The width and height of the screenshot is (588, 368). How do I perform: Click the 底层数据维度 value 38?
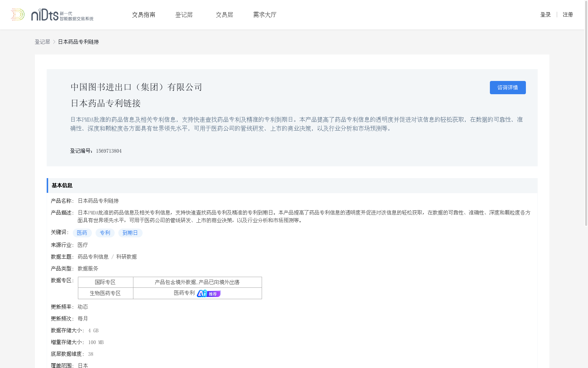pos(91,354)
